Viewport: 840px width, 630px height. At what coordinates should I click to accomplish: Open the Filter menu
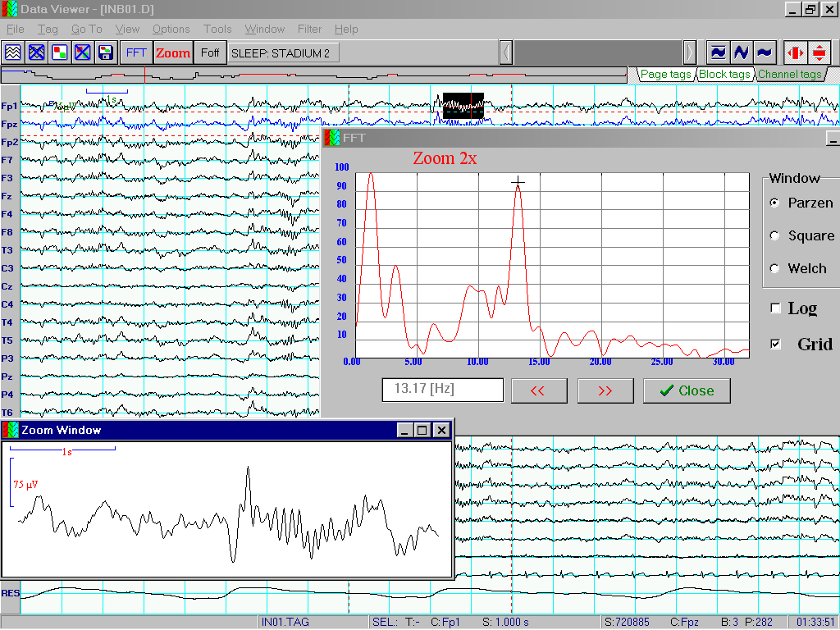point(309,29)
